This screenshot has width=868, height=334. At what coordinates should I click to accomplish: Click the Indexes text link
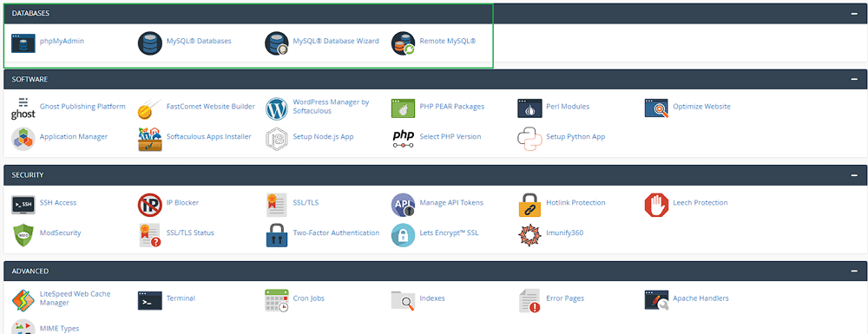(x=432, y=298)
